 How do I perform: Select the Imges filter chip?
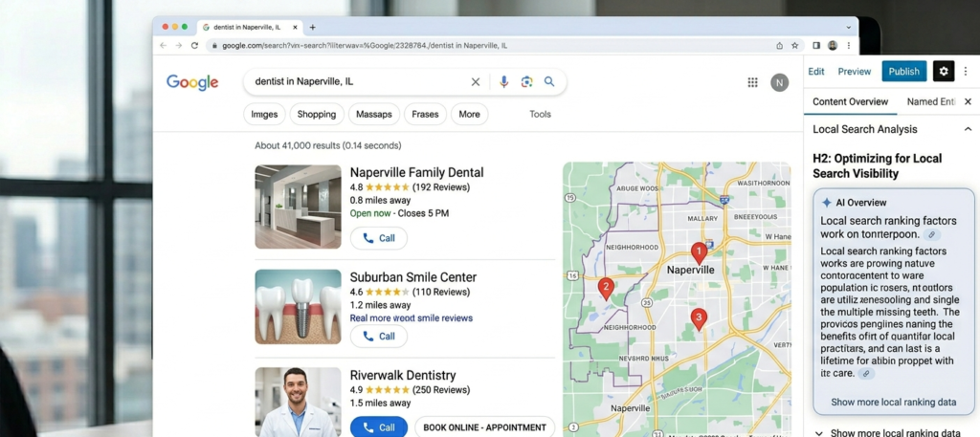[264, 114]
